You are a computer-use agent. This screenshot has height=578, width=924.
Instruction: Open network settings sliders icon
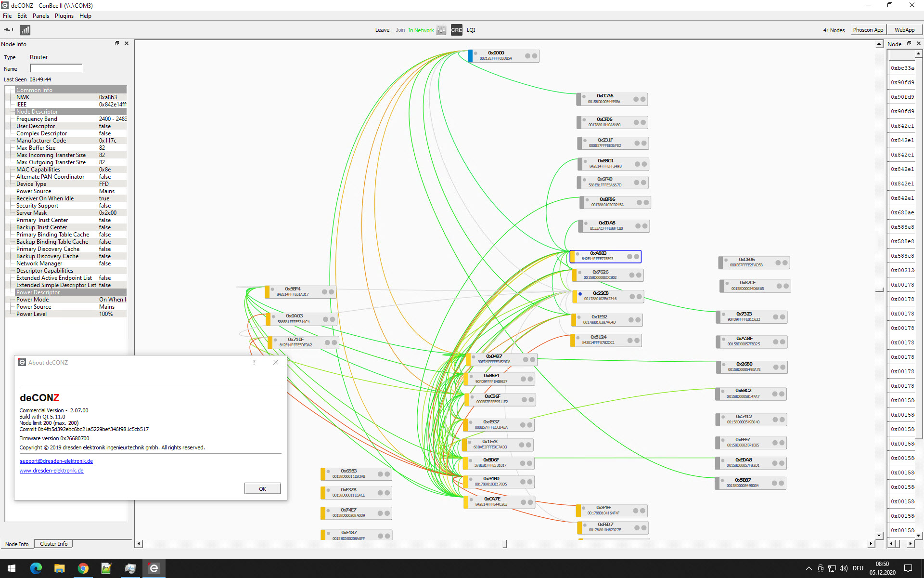[x=441, y=30]
